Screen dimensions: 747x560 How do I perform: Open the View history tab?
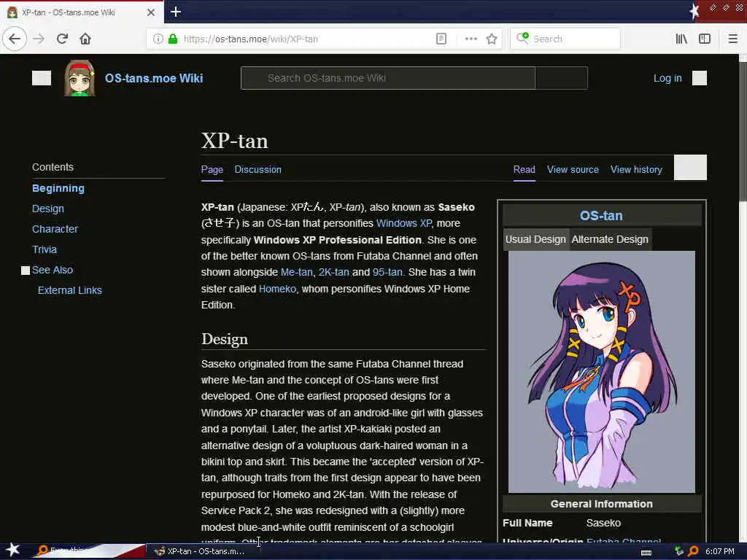tap(636, 169)
